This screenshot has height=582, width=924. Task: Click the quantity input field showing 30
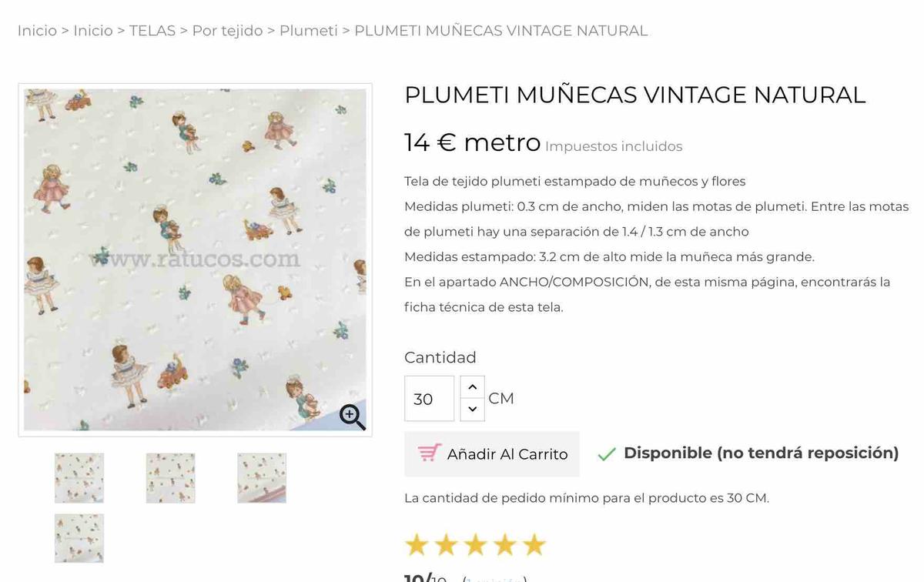(x=429, y=399)
